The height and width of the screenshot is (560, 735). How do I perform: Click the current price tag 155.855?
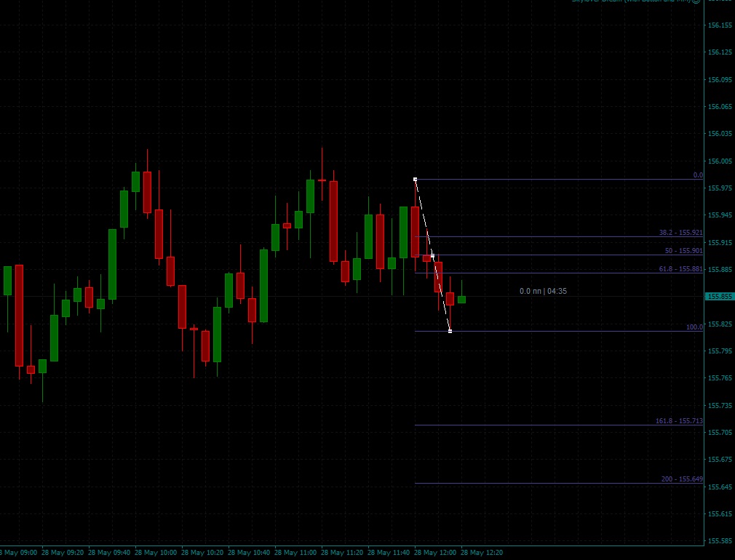(720, 297)
